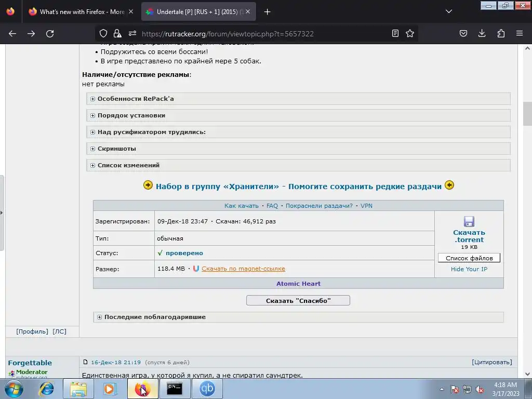This screenshot has height=399, width=532.
Task: List all tabs dropdown arrow
Action: 448,11
